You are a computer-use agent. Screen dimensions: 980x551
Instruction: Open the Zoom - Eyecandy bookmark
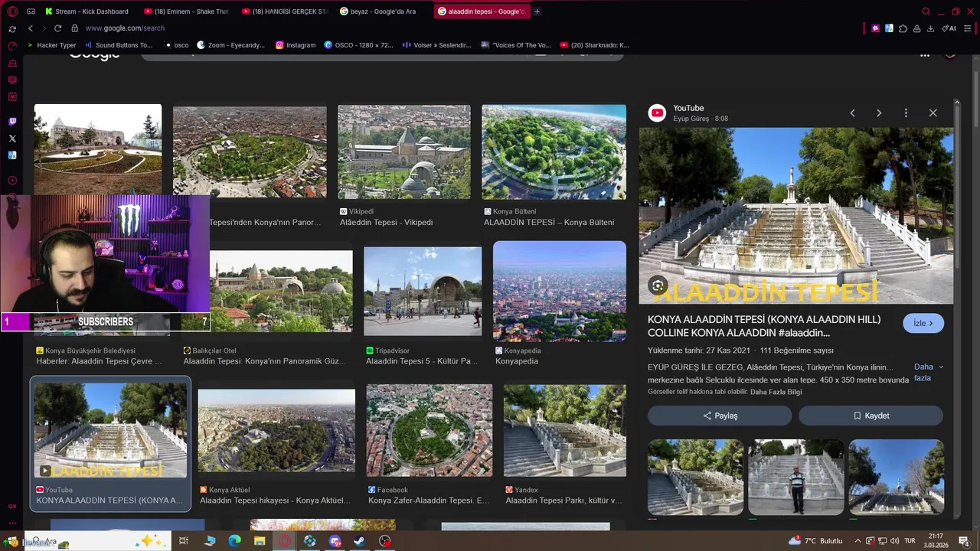click(x=230, y=45)
